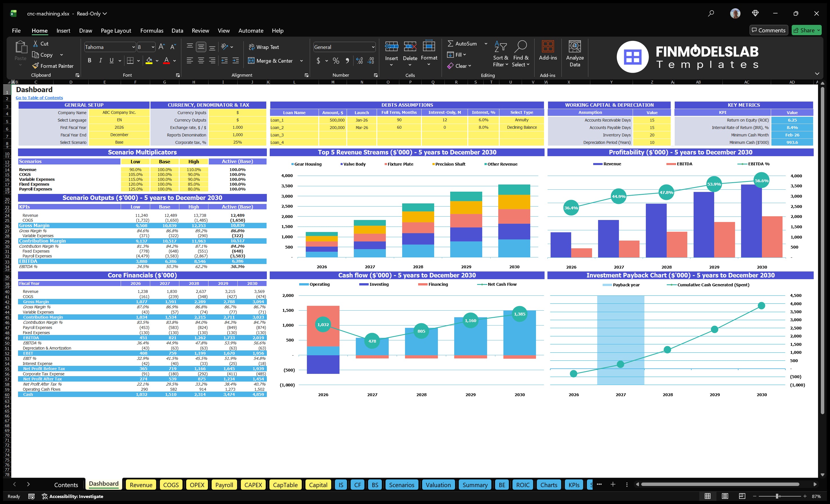Toggle Wrap Text
The height and width of the screenshot is (504, 830).
tap(264, 47)
